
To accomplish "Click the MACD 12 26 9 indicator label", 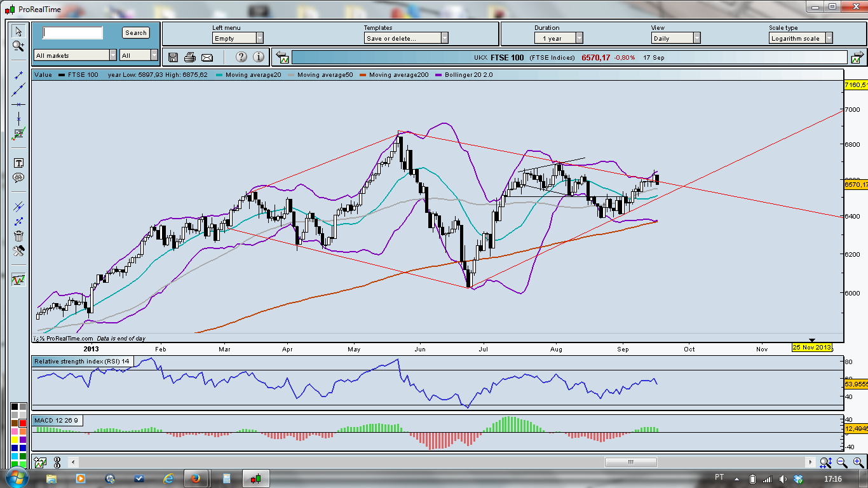I will 57,421.
